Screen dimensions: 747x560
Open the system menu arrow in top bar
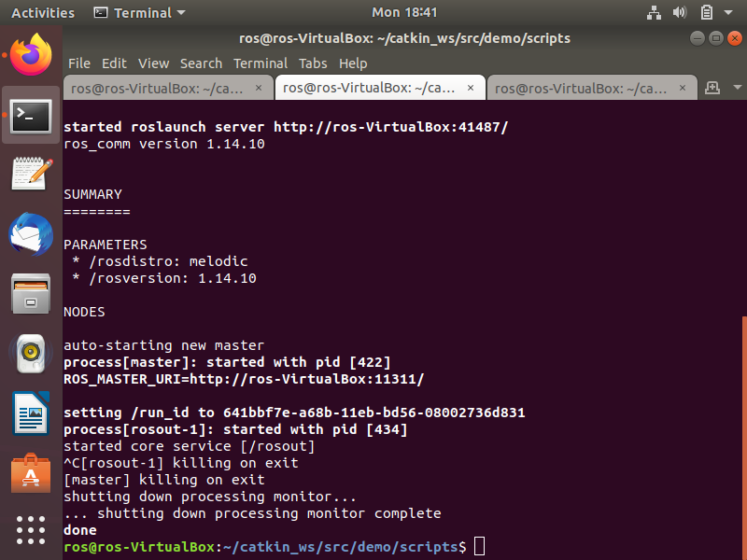point(728,12)
